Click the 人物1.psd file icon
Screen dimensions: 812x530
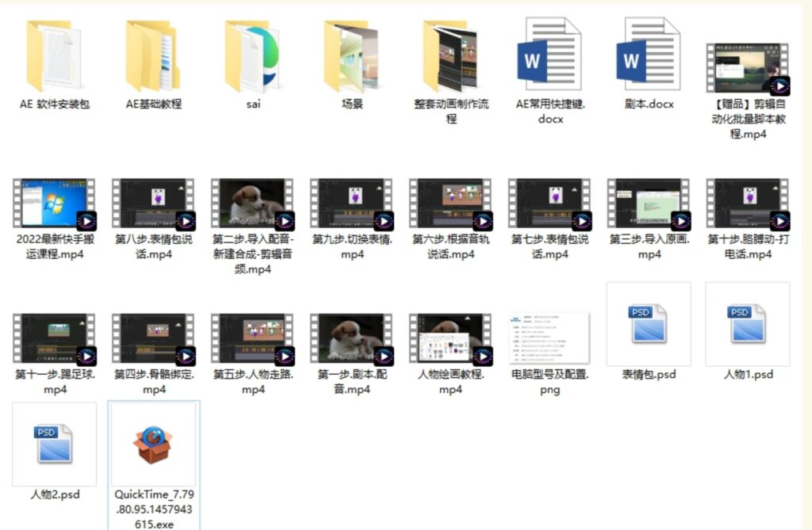click(748, 324)
